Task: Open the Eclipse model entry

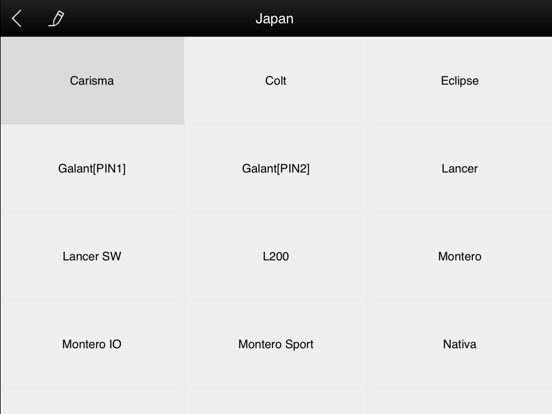Action: point(460,81)
